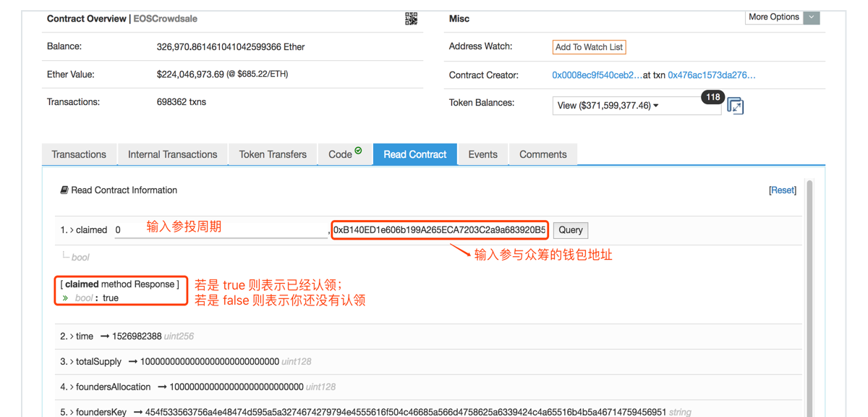Open the Comments tab
Viewport: 868px width, 417px height.
[542, 154]
